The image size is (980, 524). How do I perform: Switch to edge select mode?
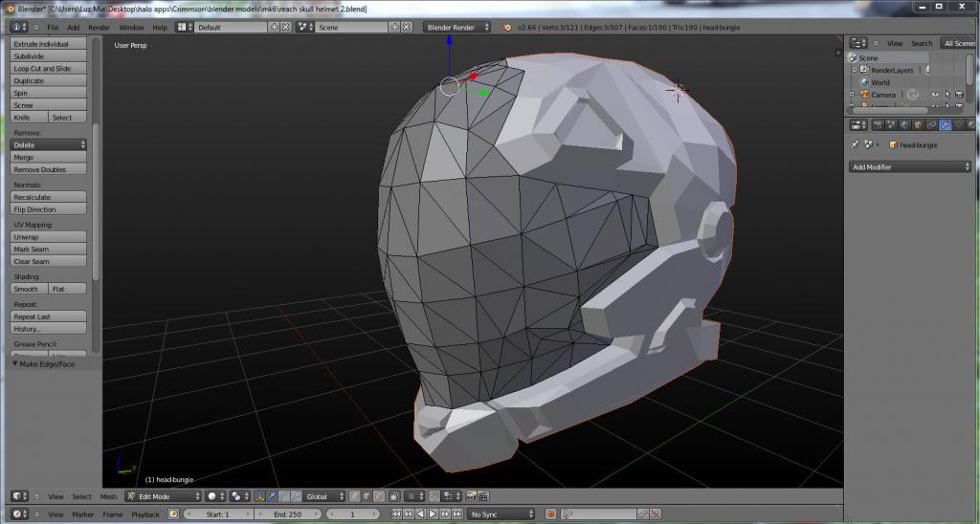pyautogui.click(x=367, y=496)
